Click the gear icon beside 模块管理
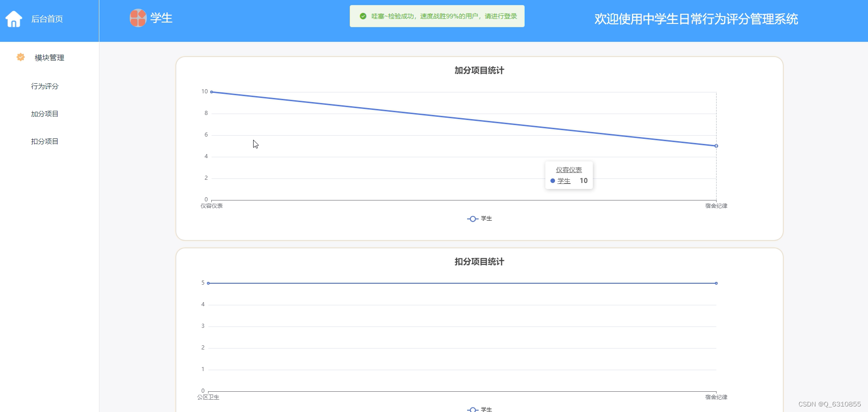Screen dimensions: 868x412 21,57
